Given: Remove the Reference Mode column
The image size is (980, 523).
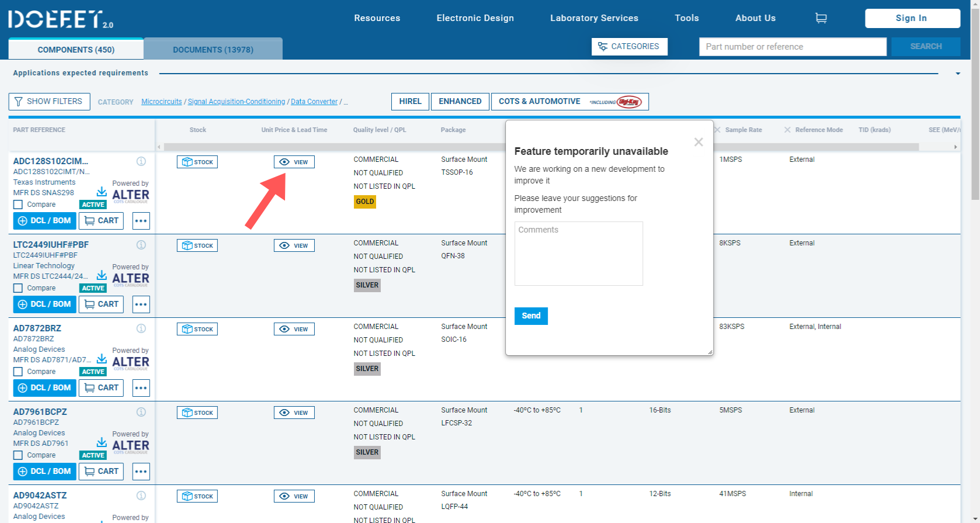Looking at the screenshot, I should 787,130.
